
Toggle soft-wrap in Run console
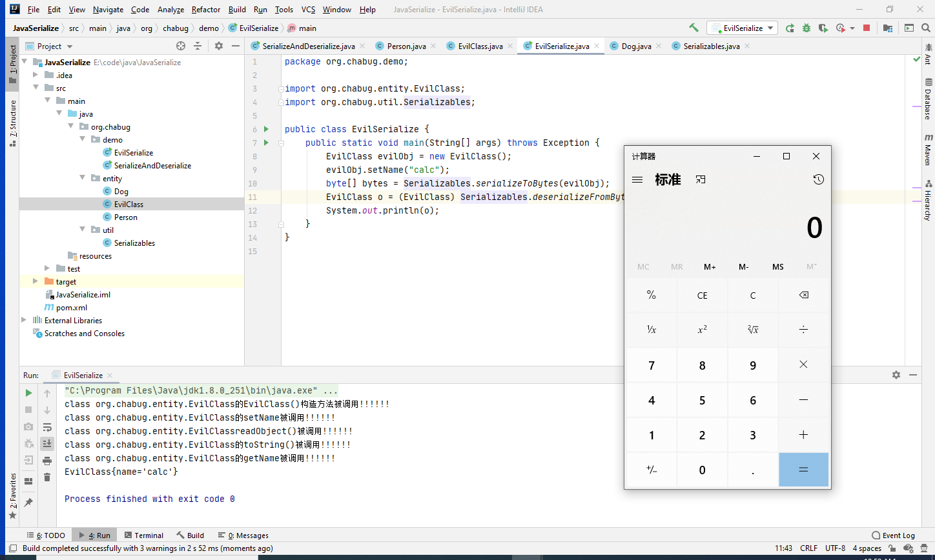tap(47, 426)
